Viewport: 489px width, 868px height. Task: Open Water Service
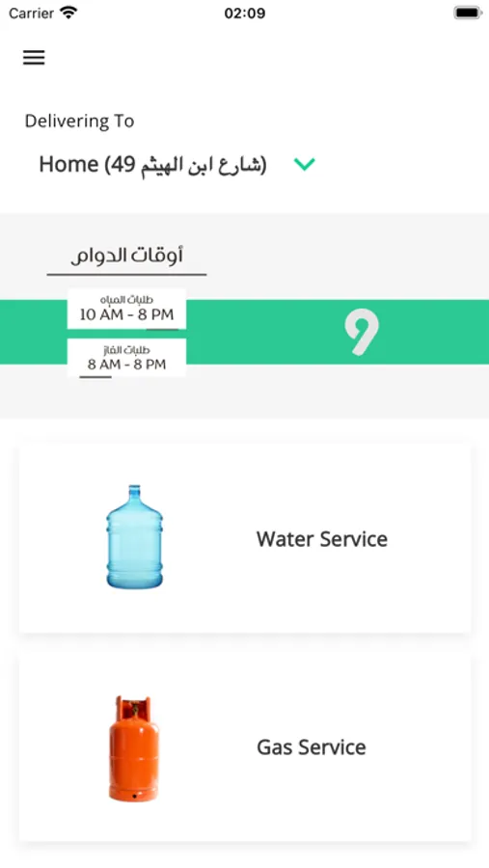(x=322, y=538)
